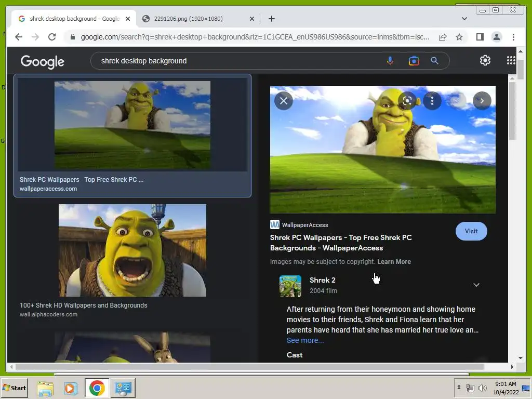The image size is (532, 399).
Task: Close the shrek desktop background tab
Action: click(128, 19)
